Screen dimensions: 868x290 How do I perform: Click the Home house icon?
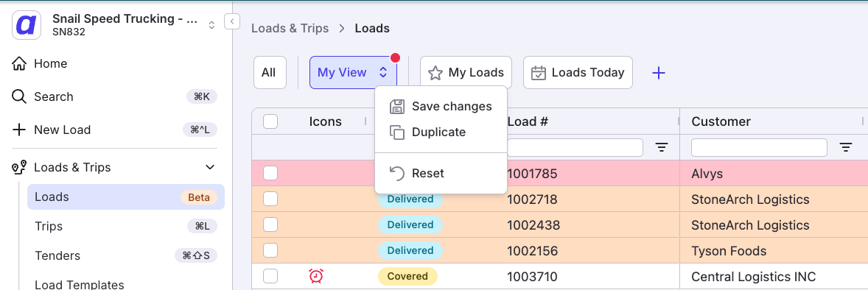19,63
